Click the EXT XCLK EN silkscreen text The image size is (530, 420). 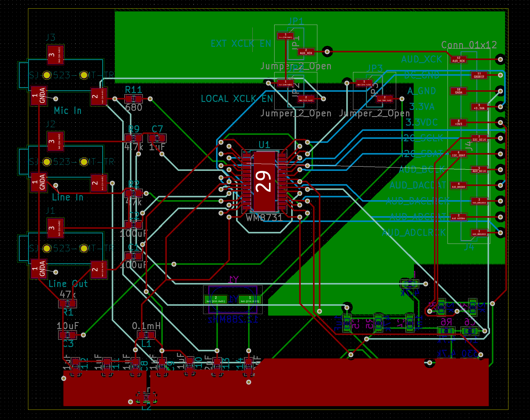[241, 44]
